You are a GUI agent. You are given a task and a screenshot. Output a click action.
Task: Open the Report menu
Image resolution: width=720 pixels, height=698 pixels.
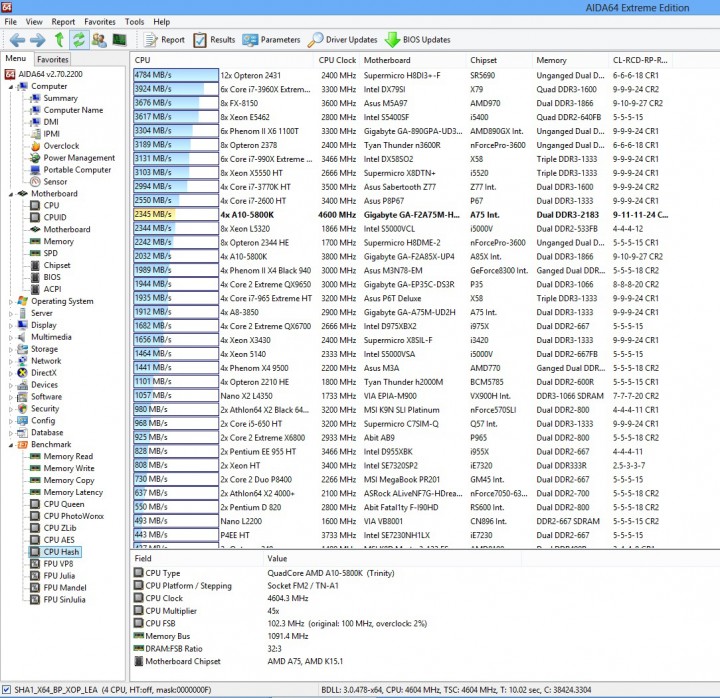coord(63,22)
